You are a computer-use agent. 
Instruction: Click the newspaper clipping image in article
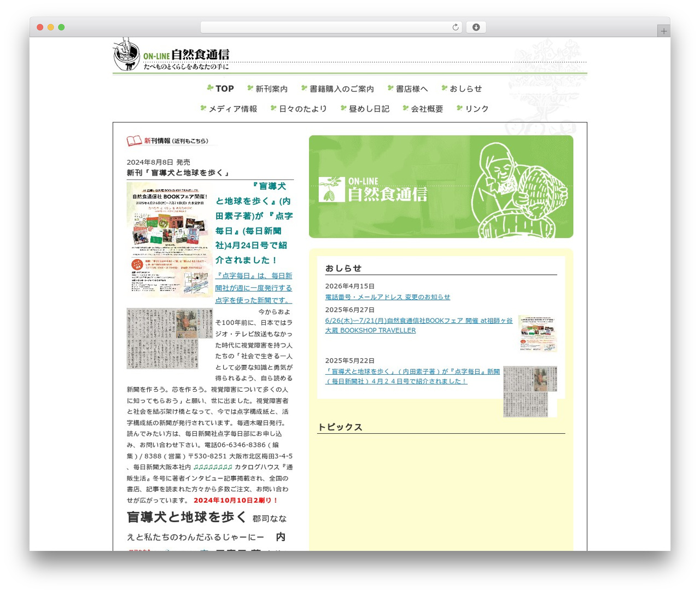coord(170,338)
